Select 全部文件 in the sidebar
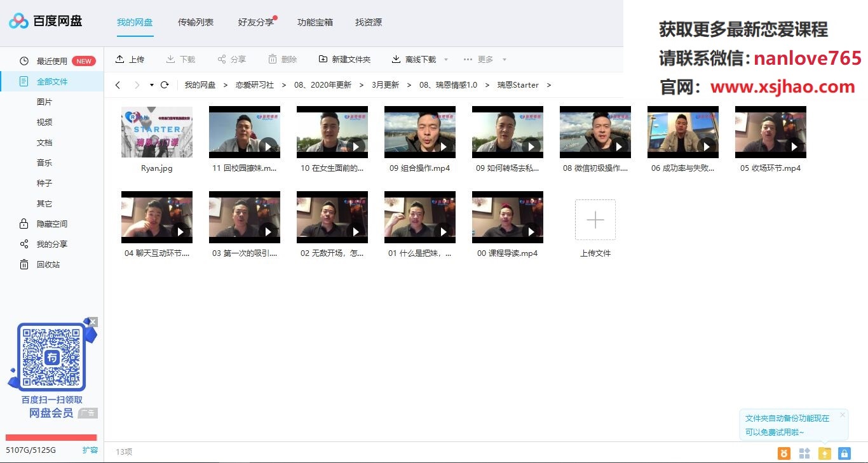Screen dimensions: 868x463 coord(51,81)
